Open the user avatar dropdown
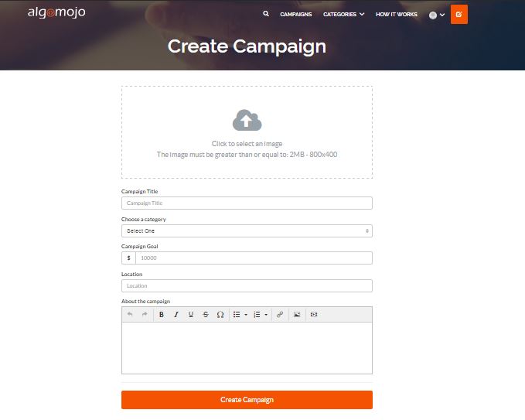Viewport: 525px width, 420px height. point(437,15)
